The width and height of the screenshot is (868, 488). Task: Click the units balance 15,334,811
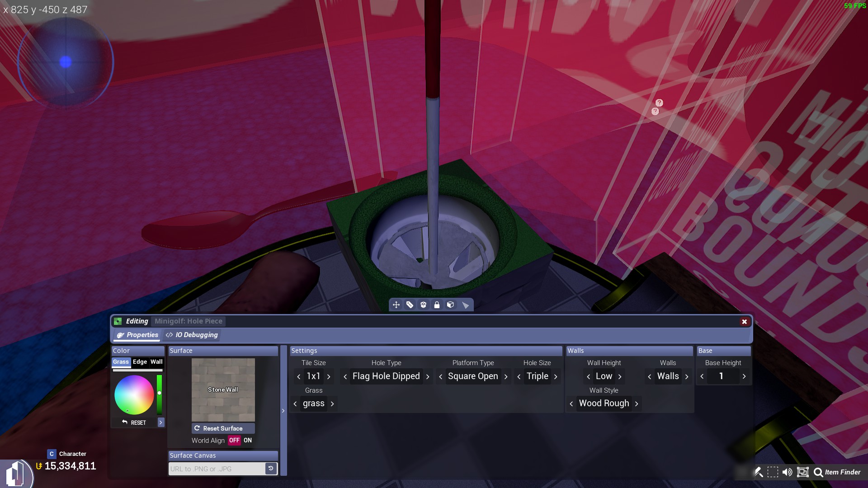click(x=70, y=466)
